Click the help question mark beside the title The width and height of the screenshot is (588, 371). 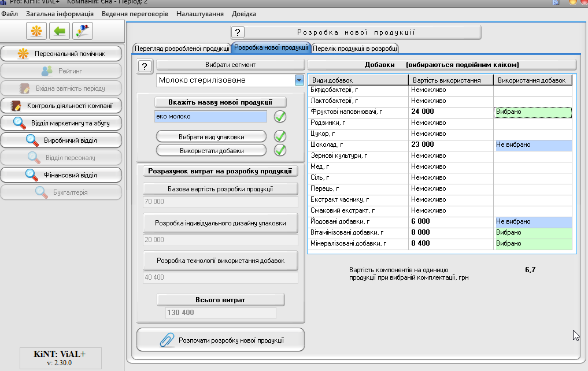pyautogui.click(x=238, y=32)
